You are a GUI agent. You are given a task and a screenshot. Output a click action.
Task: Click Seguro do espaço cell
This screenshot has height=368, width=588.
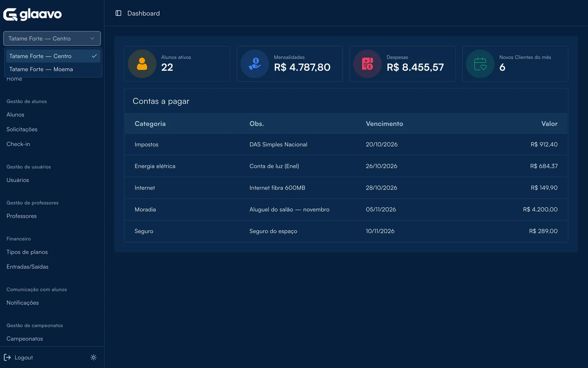tap(273, 231)
